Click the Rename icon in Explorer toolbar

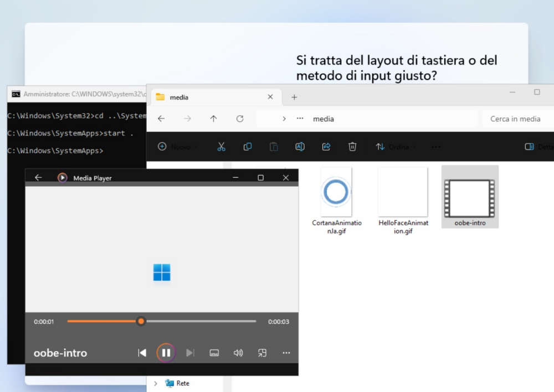click(300, 147)
